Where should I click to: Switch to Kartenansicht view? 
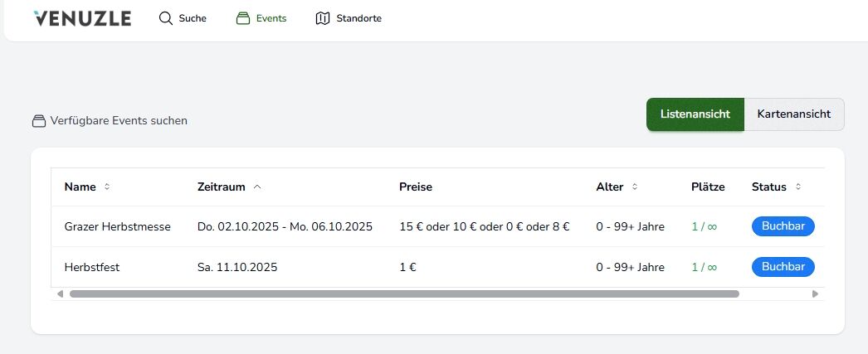(x=794, y=114)
